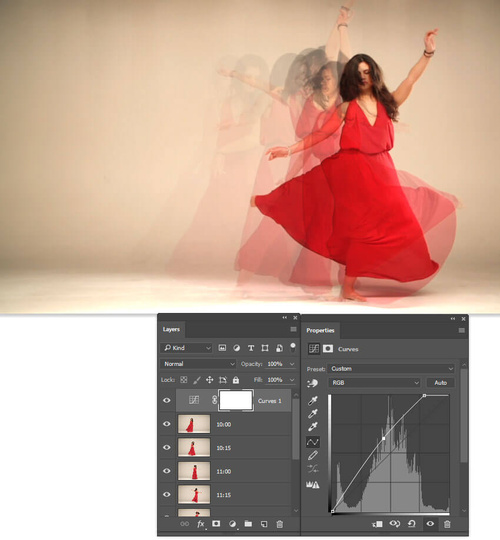Open the Curves adjustment icon in Properties header
This screenshot has width=500, height=540.
click(x=314, y=349)
